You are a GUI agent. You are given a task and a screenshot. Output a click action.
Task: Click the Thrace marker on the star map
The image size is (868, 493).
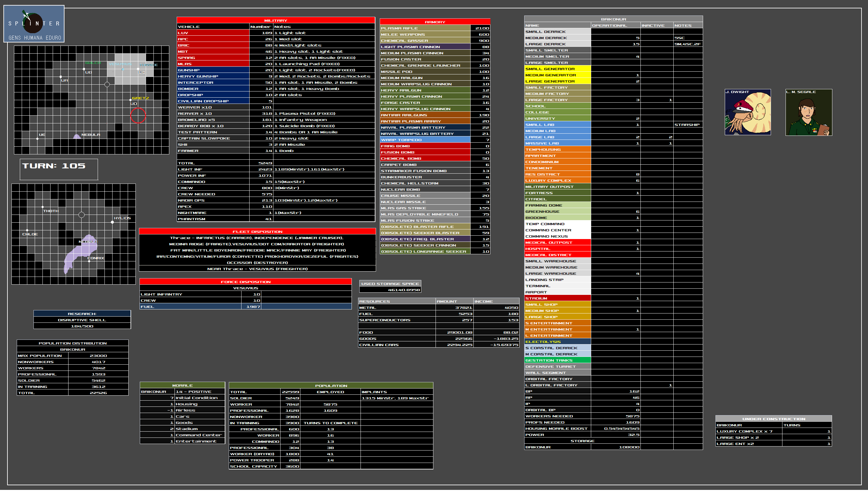click(138, 69)
